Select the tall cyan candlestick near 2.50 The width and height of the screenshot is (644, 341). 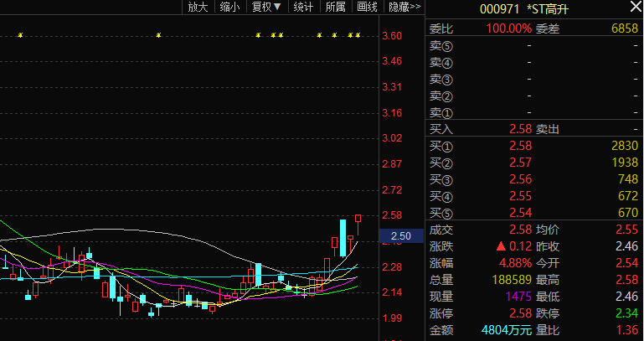tap(343, 239)
